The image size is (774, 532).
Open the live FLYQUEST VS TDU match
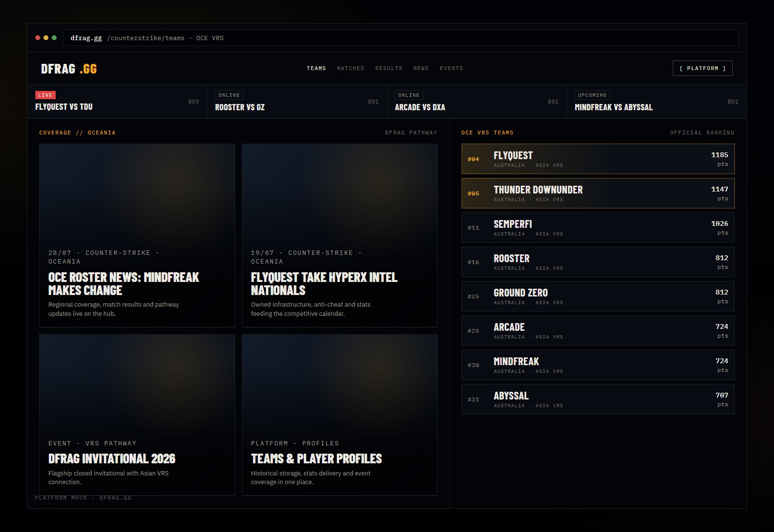117,102
